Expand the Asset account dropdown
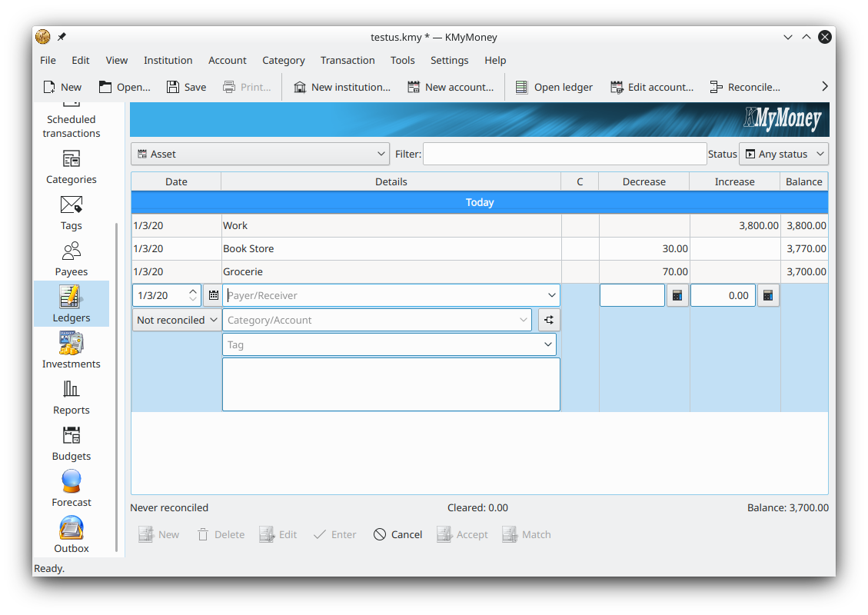 pos(260,154)
